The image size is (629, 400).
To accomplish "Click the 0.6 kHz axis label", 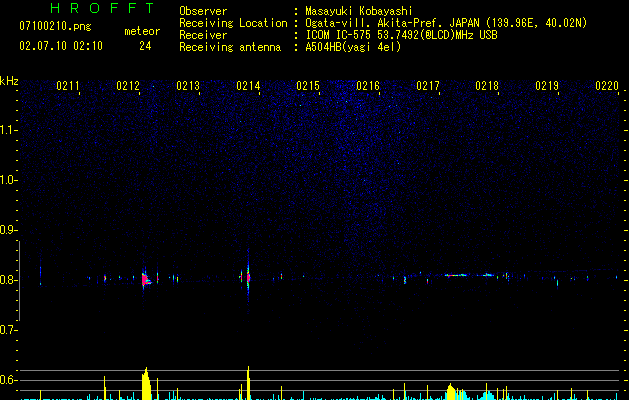I will click(x=8, y=380).
